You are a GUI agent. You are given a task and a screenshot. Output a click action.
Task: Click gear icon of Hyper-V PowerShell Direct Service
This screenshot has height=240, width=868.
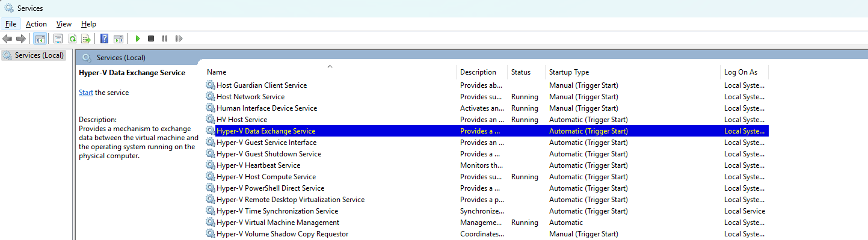click(211, 188)
